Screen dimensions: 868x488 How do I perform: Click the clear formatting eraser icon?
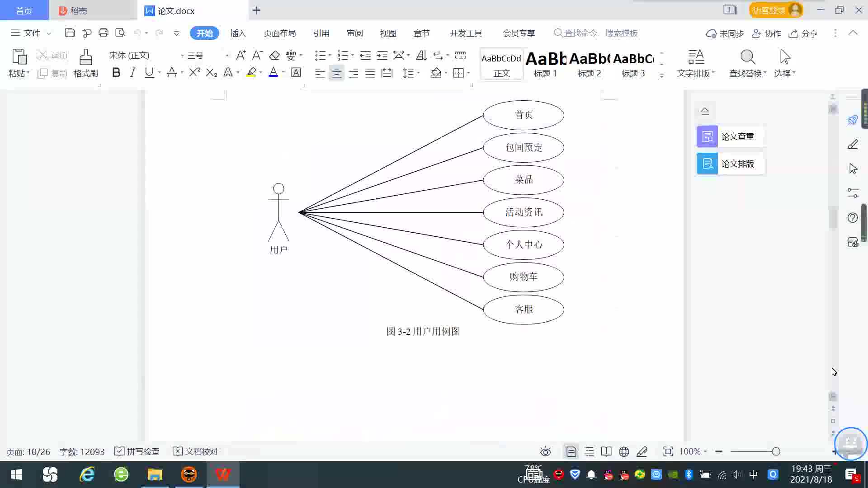tap(274, 55)
